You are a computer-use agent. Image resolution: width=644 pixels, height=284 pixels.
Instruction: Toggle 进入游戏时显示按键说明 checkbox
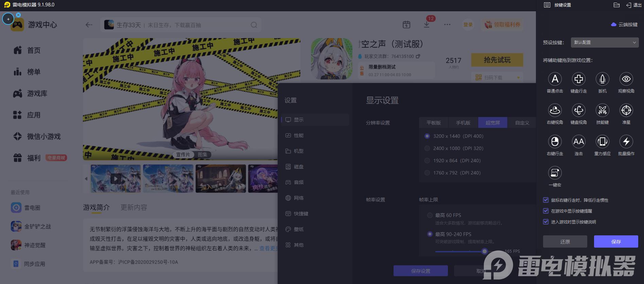click(546, 222)
